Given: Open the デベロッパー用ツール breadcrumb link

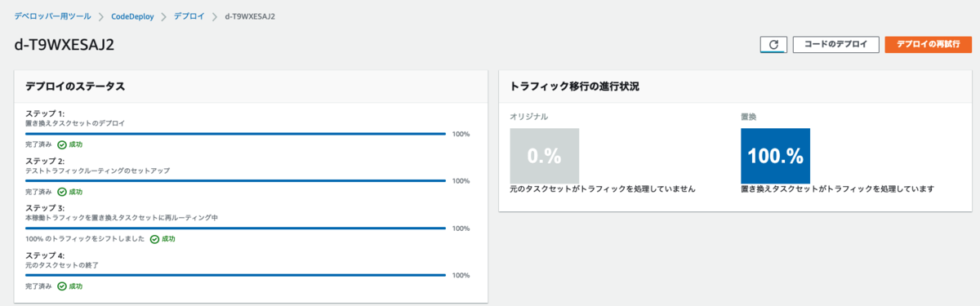Looking at the screenshot, I should (x=51, y=16).
